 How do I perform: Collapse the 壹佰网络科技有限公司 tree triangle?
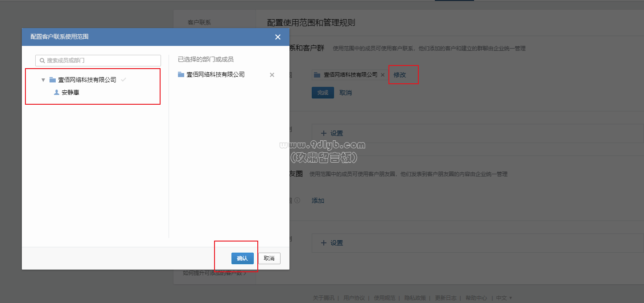43,80
